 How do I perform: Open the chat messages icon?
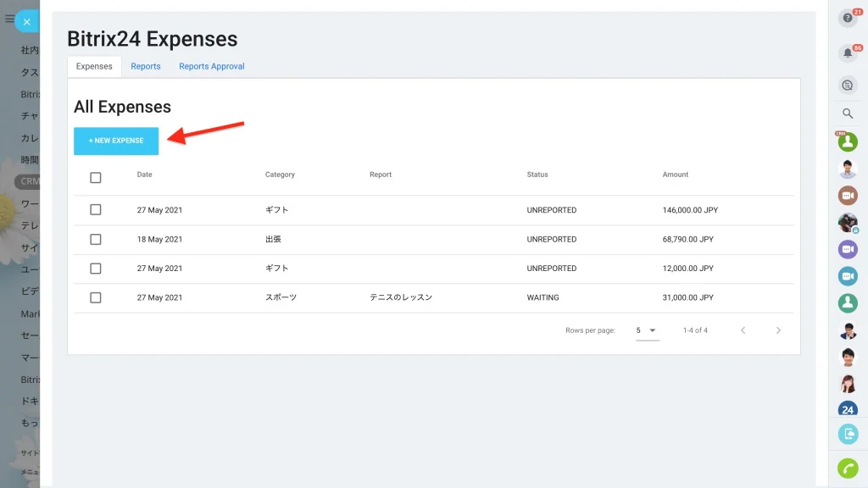point(848,86)
